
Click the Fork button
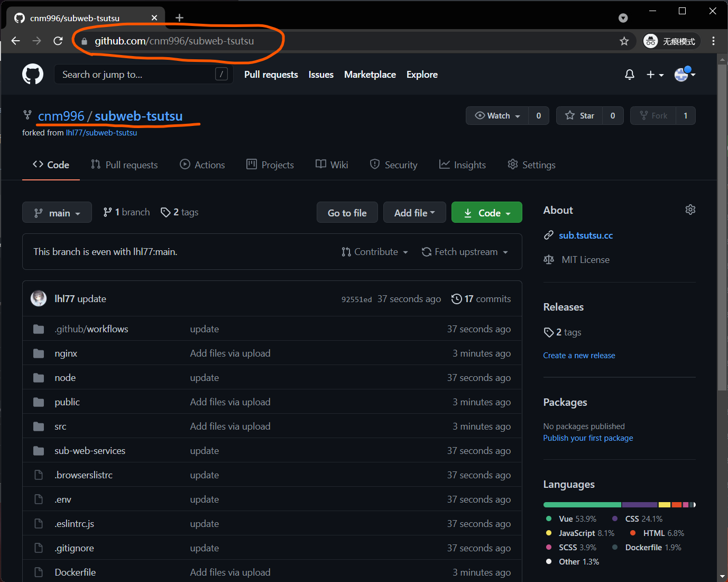tap(653, 115)
